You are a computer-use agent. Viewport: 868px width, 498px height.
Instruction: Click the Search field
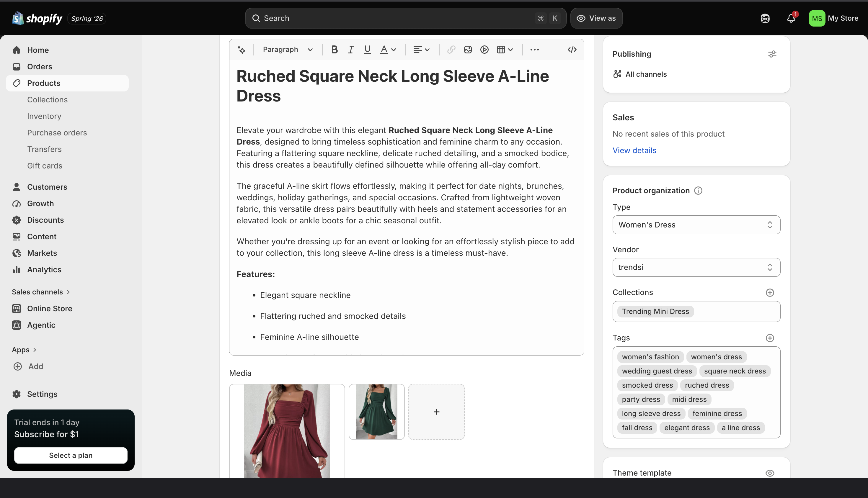tap(406, 18)
